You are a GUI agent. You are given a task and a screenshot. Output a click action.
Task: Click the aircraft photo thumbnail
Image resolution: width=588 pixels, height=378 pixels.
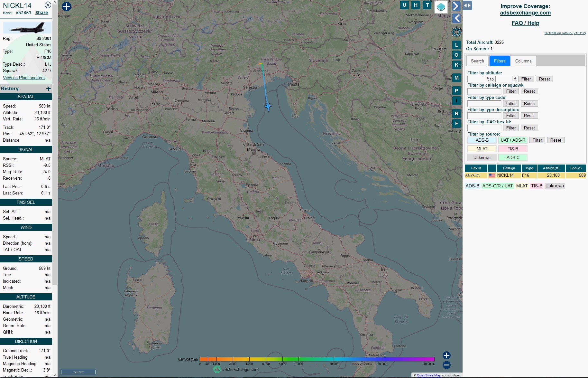pyautogui.click(x=27, y=28)
